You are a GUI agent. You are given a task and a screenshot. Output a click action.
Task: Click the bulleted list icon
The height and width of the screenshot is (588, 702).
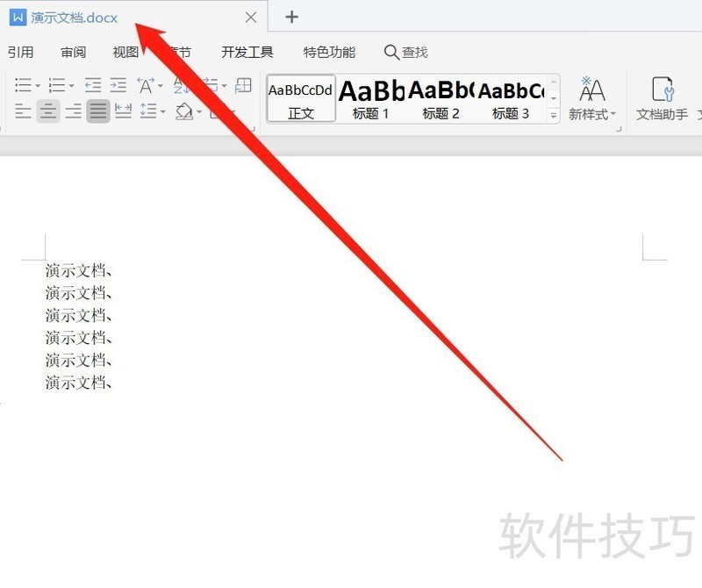[x=24, y=85]
